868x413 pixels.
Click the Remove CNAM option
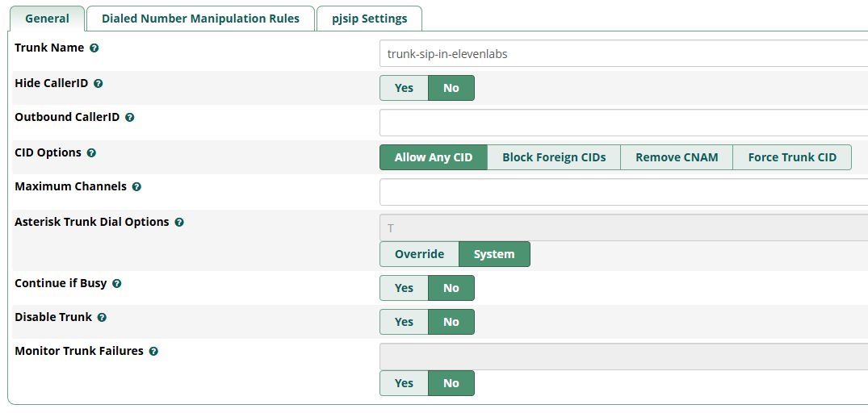tap(677, 157)
